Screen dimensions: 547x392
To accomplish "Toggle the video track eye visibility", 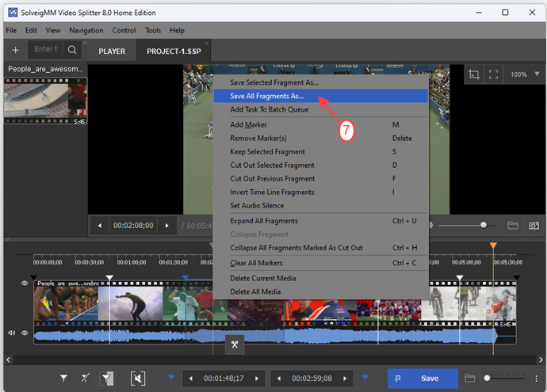I will [x=25, y=283].
